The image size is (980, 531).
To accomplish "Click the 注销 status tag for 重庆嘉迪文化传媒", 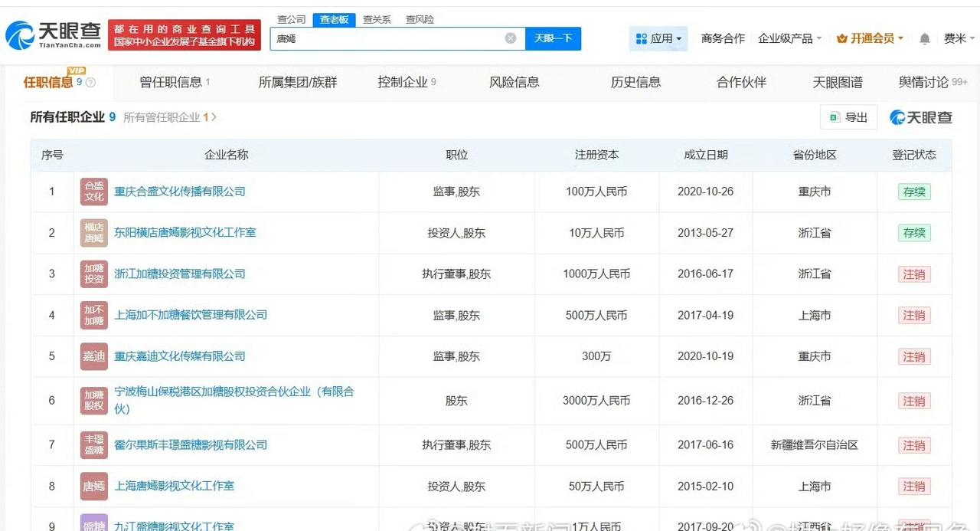I will tap(914, 357).
